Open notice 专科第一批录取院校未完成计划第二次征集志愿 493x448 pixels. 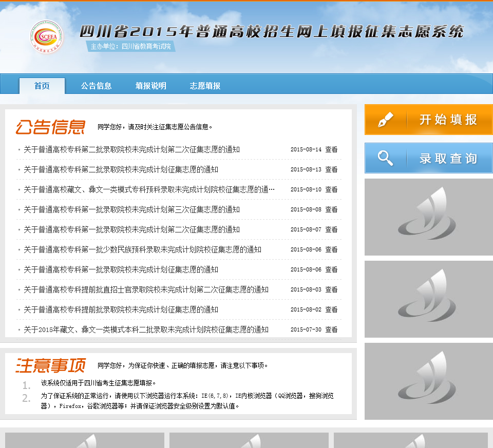(132, 230)
